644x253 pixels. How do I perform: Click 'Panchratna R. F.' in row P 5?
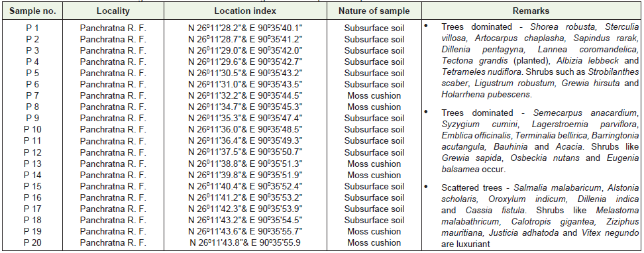[x=113, y=73]
